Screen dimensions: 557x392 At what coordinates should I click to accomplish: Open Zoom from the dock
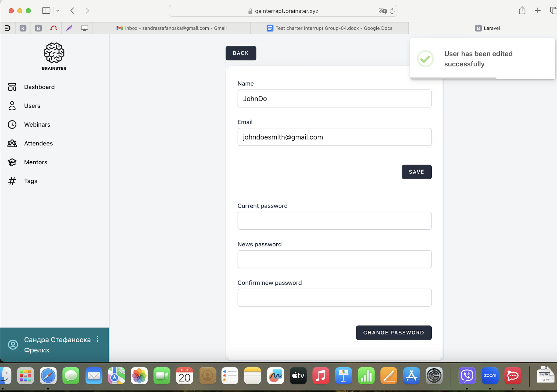490,375
